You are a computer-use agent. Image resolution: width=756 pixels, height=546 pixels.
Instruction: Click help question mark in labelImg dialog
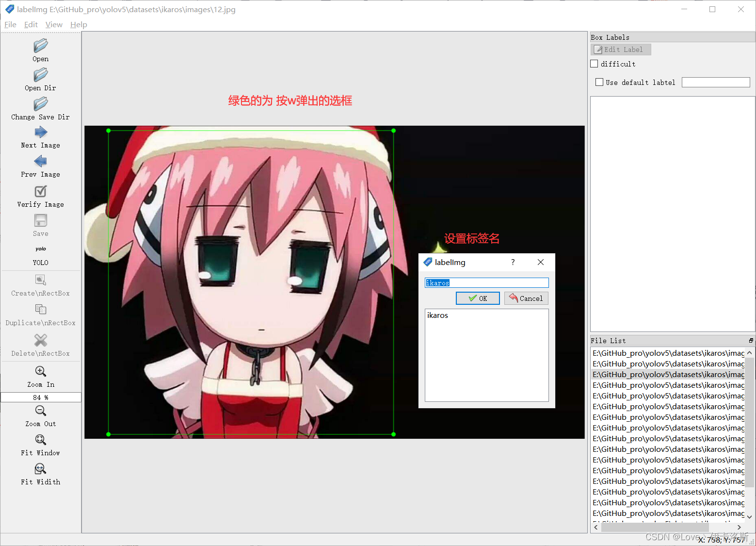tap(513, 262)
